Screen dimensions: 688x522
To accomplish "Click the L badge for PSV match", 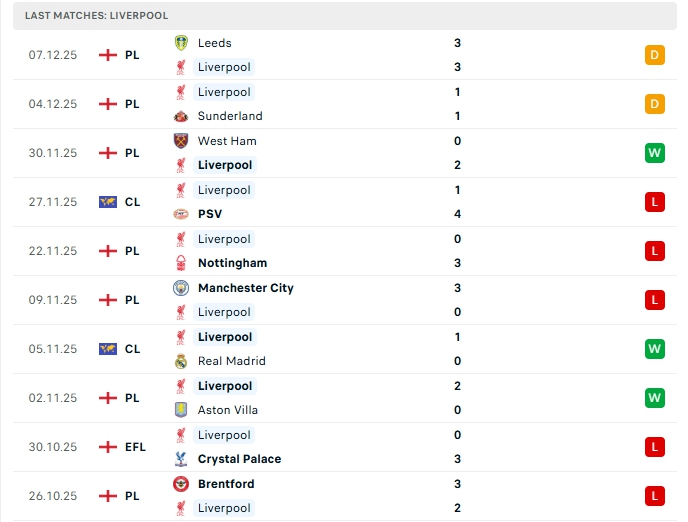I will (655, 202).
